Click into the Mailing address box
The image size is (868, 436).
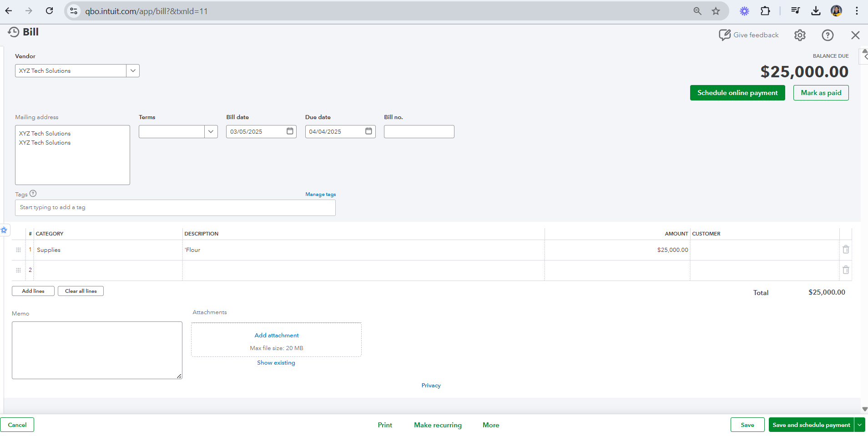tap(72, 155)
